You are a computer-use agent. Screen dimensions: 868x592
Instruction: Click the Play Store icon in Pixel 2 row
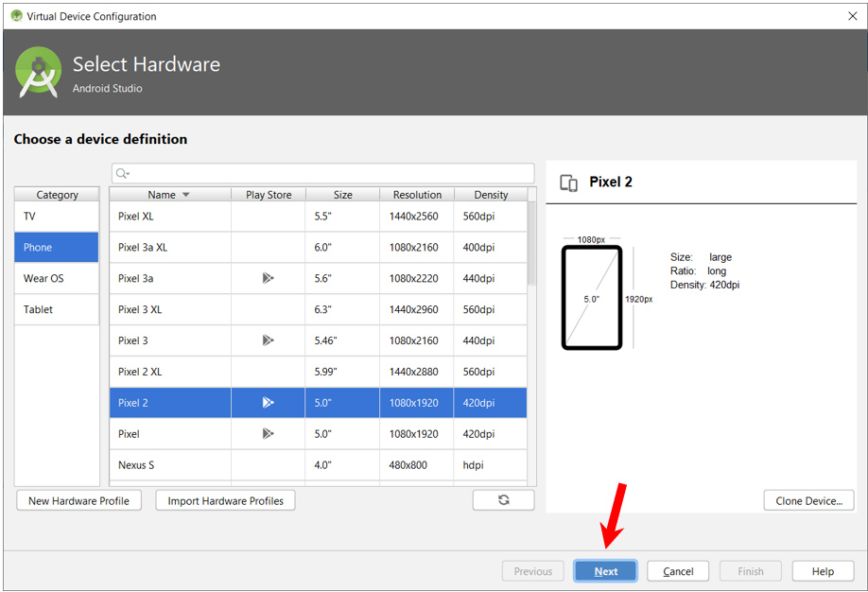pos(269,403)
